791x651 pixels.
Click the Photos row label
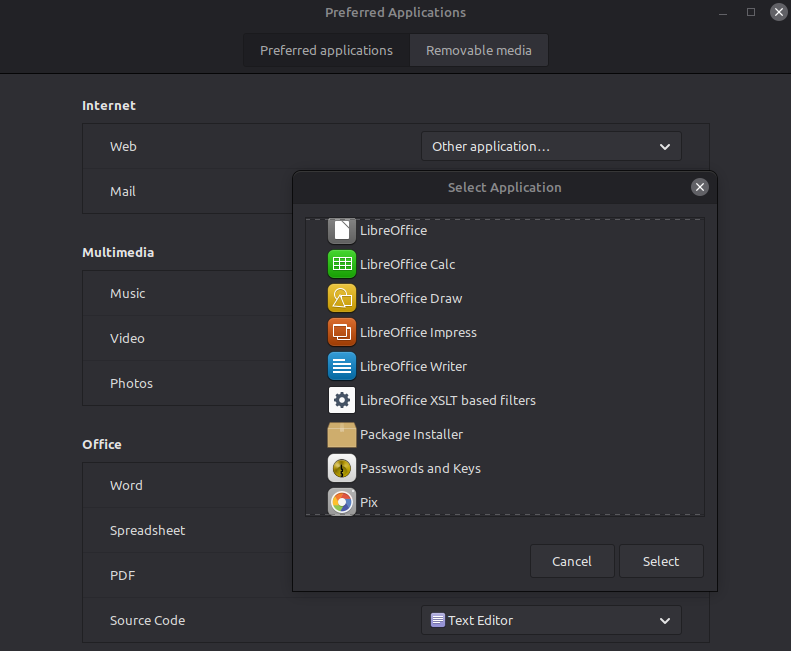(x=131, y=384)
